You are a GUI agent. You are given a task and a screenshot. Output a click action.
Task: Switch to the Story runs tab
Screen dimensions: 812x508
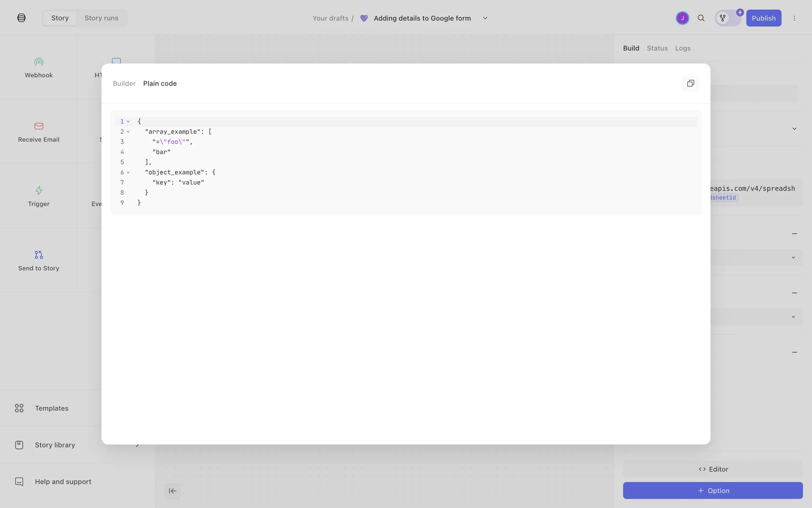click(x=101, y=18)
